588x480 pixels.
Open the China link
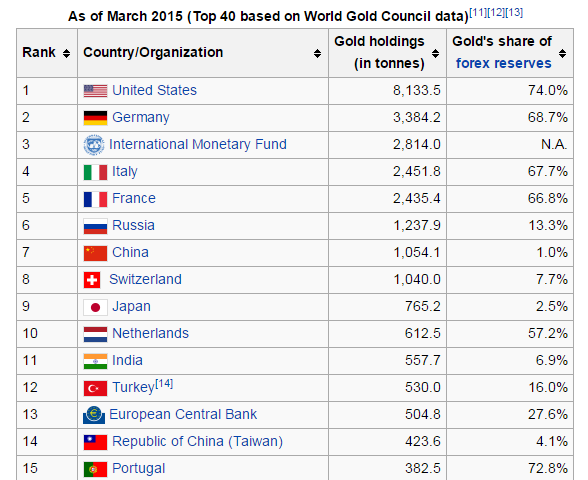[130, 252]
